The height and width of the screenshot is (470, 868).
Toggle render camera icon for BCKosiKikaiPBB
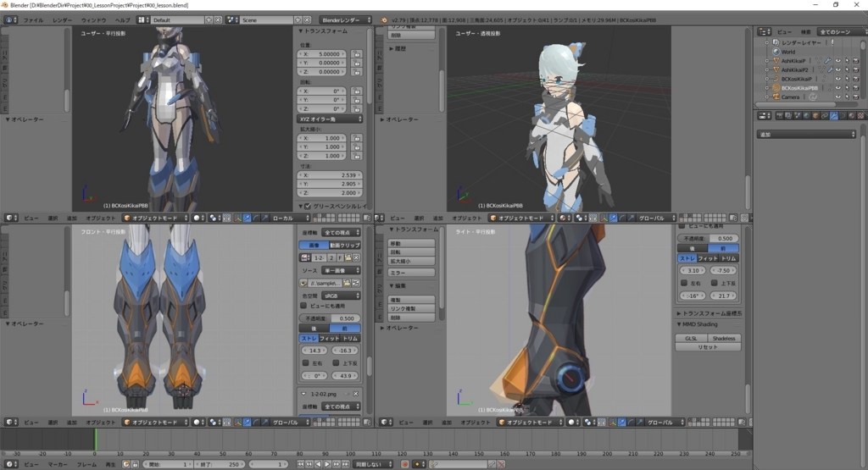click(x=856, y=88)
